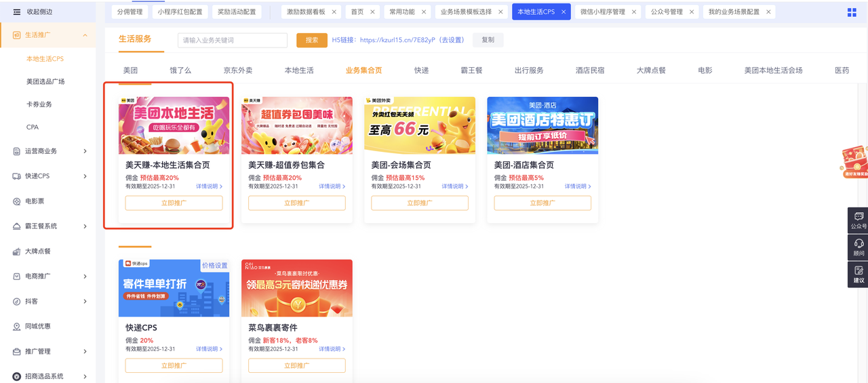Select the 美团本地生活会场 category tab

tap(773, 70)
